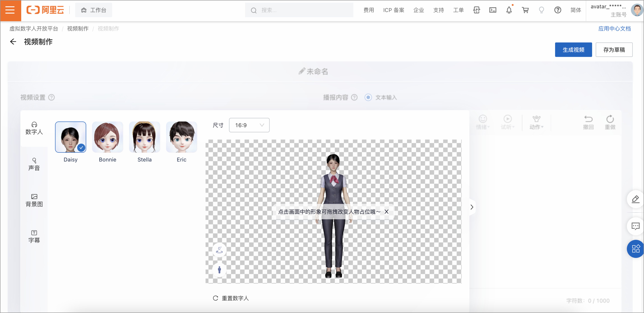
Task: Open the 工作台 workbench
Action: click(94, 10)
